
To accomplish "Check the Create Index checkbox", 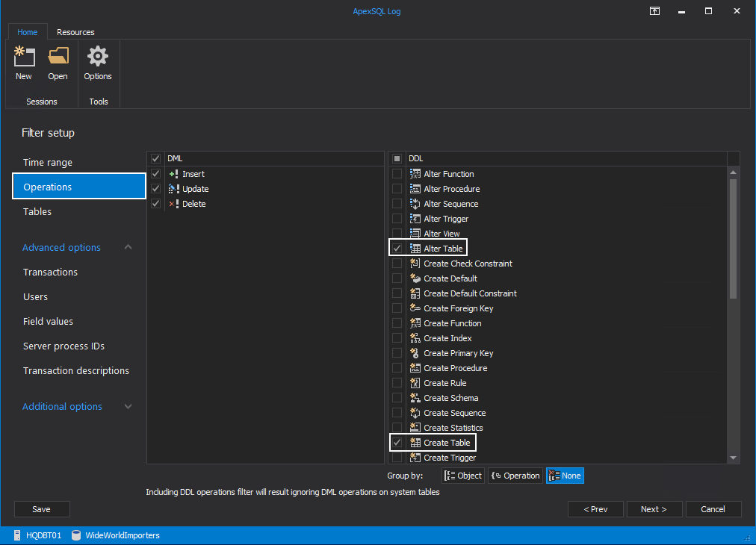I will 397,338.
